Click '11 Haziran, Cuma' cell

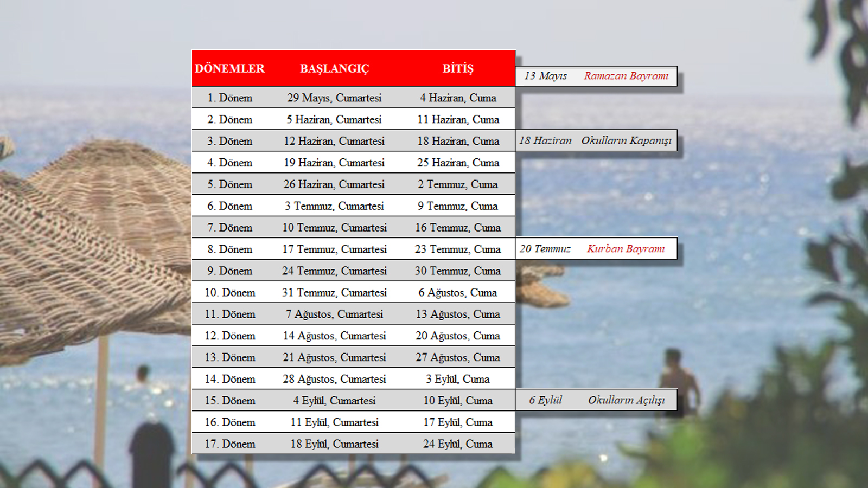458,120
